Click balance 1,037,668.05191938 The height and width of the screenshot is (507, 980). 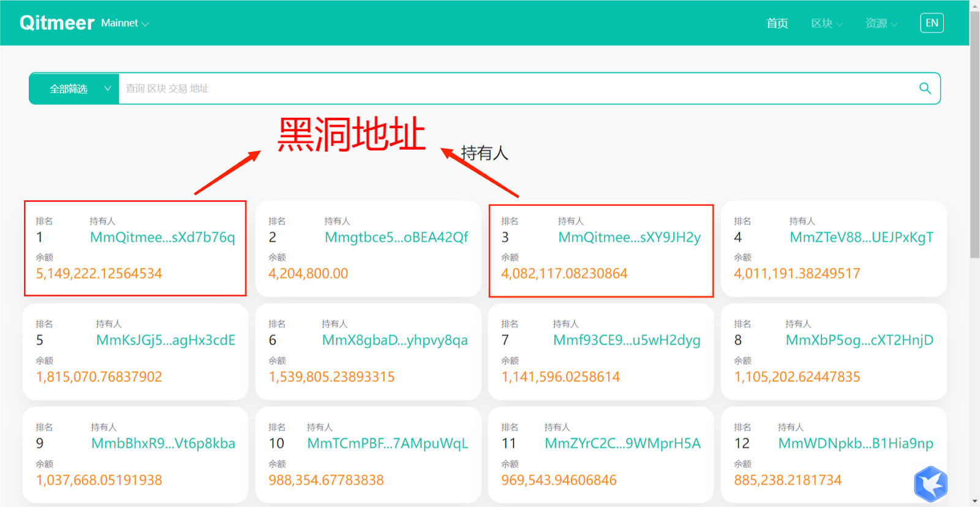tap(99, 480)
